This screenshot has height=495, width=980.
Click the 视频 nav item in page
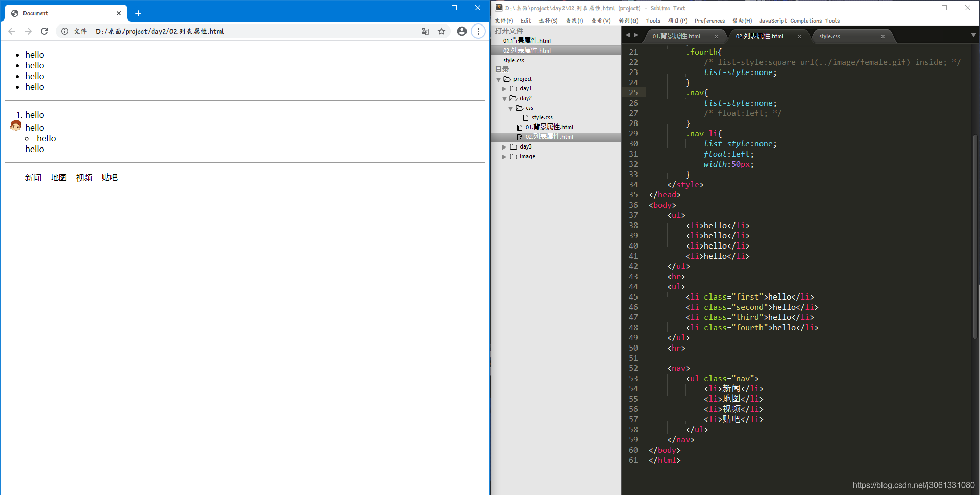pyautogui.click(x=84, y=178)
